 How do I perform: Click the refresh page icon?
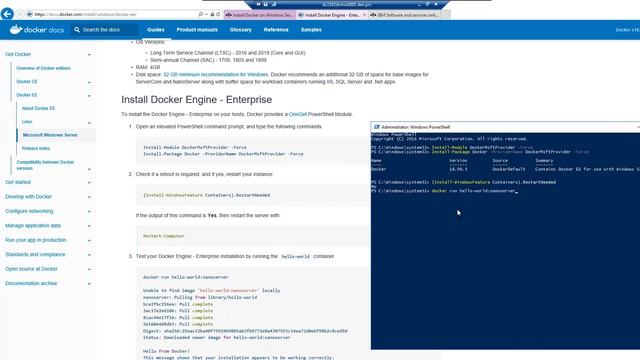(218, 14)
